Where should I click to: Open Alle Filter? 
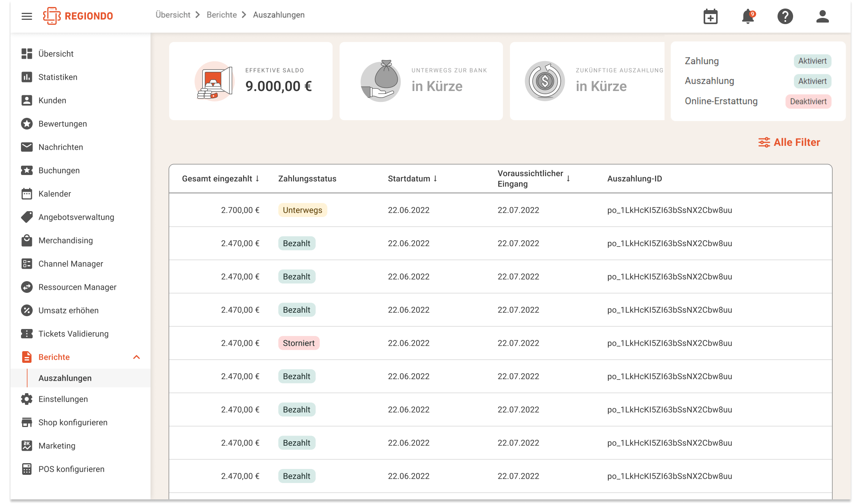[789, 142]
